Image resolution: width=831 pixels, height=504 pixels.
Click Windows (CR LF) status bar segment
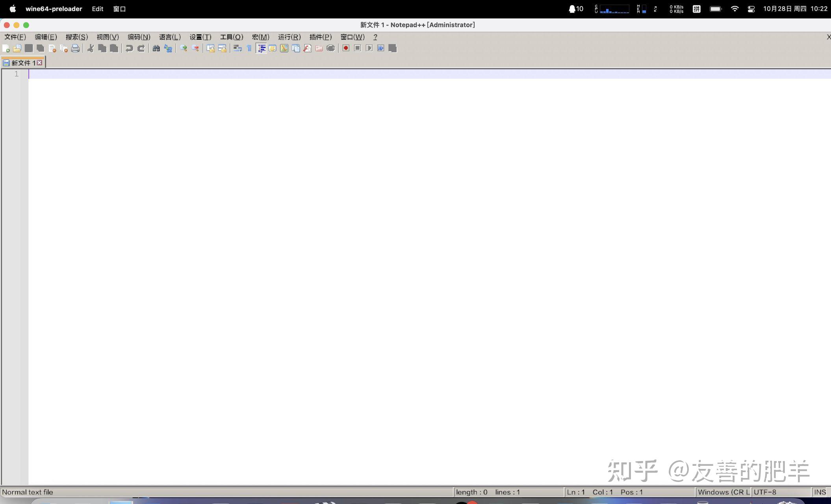pos(724,492)
